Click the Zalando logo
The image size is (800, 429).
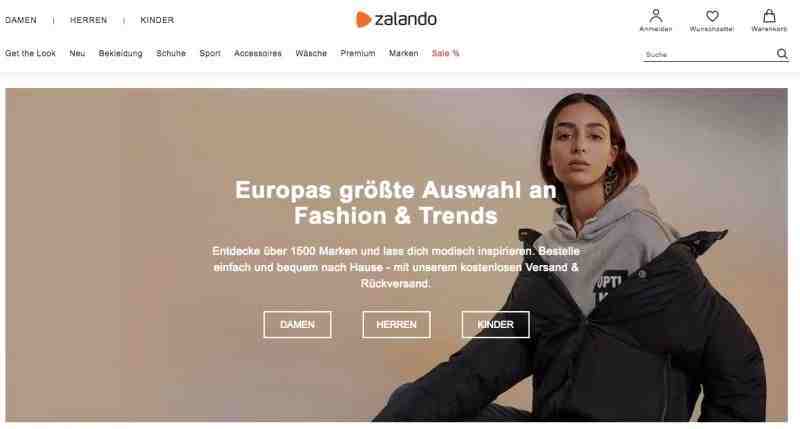pos(396,19)
